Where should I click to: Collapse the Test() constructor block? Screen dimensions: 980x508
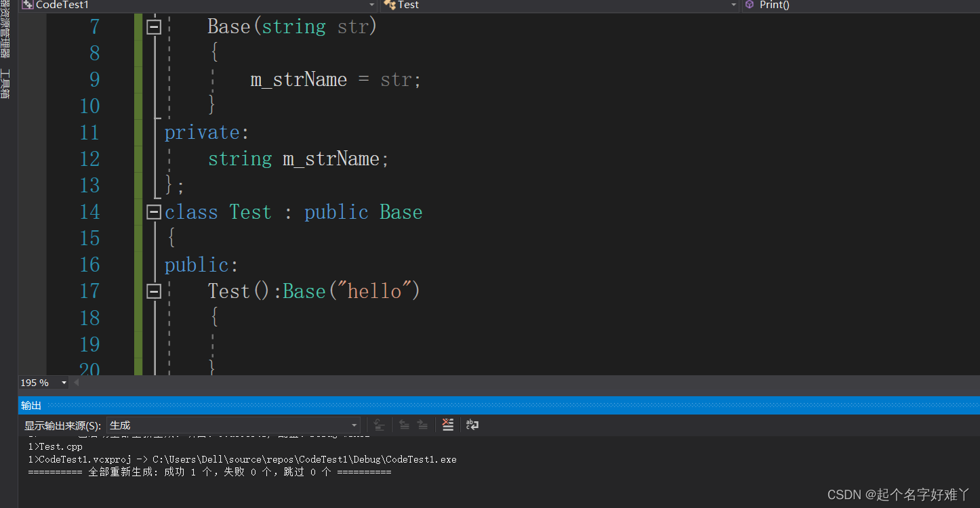coord(154,291)
